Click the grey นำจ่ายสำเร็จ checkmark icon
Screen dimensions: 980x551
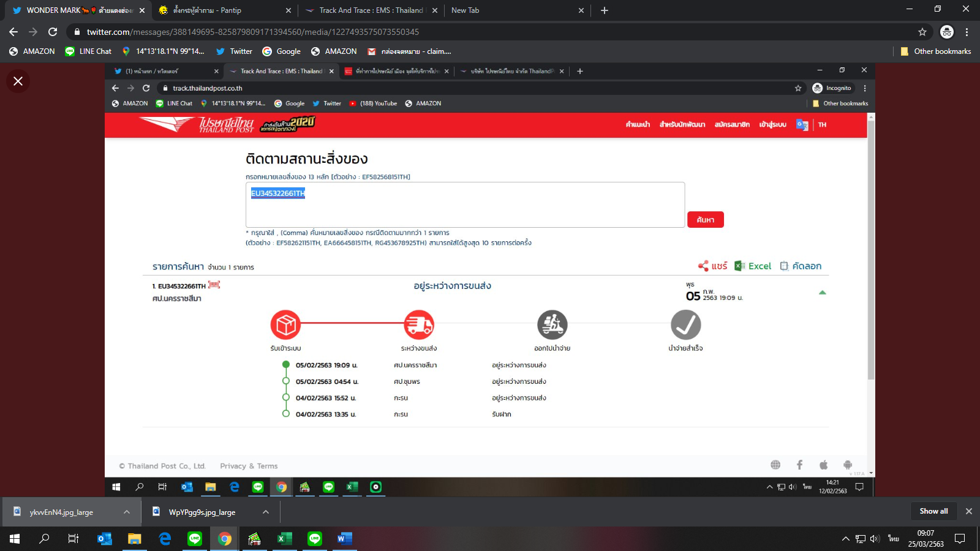click(686, 325)
